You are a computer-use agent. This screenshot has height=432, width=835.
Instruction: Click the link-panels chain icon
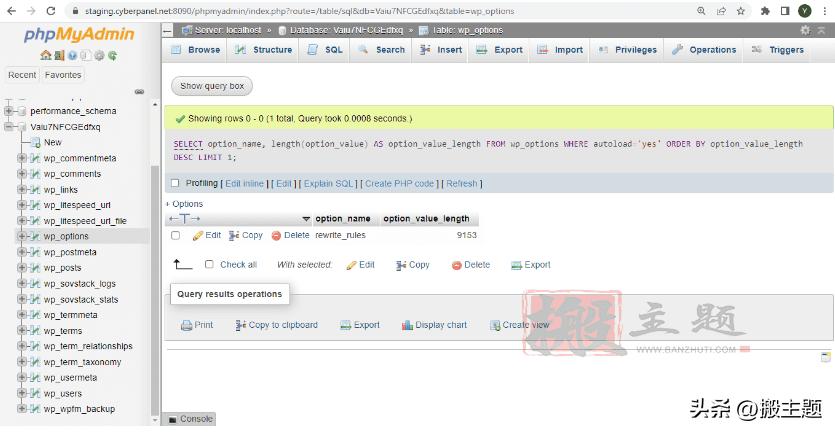[x=140, y=92]
